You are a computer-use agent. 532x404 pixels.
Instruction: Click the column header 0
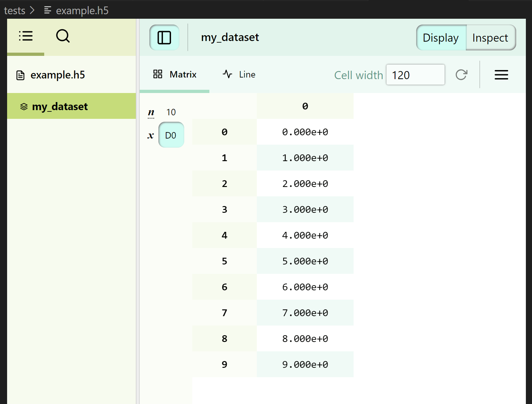pyautogui.click(x=305, y=106)
